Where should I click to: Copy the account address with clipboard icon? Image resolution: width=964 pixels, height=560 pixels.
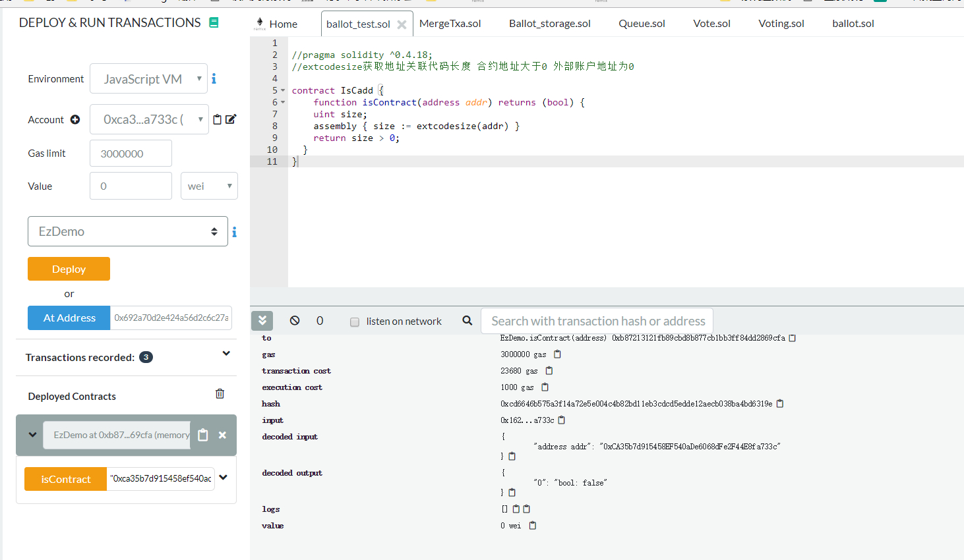pyautogui.click(x=218, y=120)
